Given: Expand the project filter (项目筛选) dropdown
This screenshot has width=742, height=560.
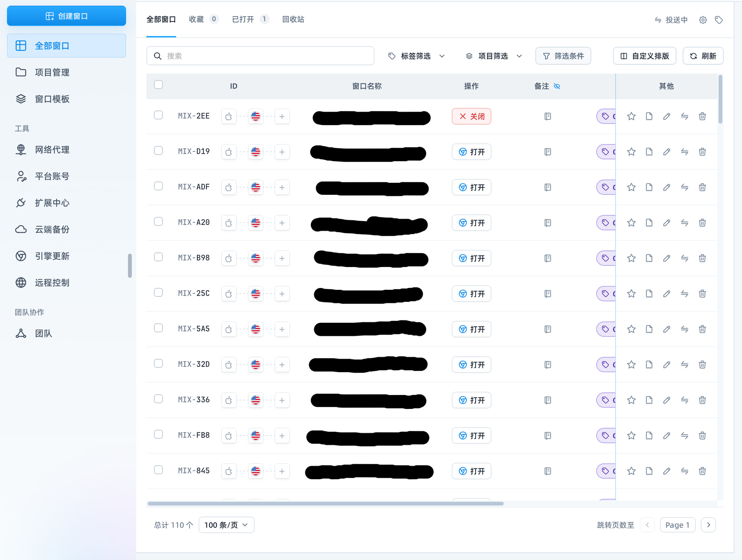Looking at the screenshot, I should click(494, 56).
